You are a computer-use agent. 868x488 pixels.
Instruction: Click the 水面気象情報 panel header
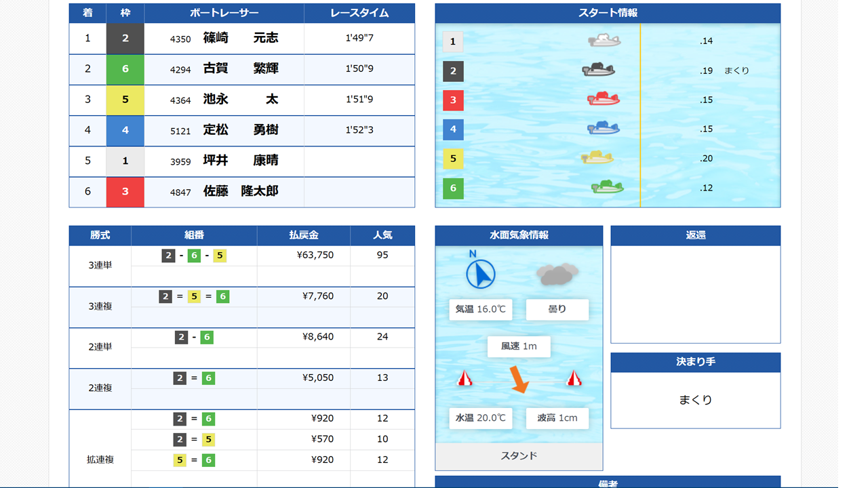coord(519,235)
